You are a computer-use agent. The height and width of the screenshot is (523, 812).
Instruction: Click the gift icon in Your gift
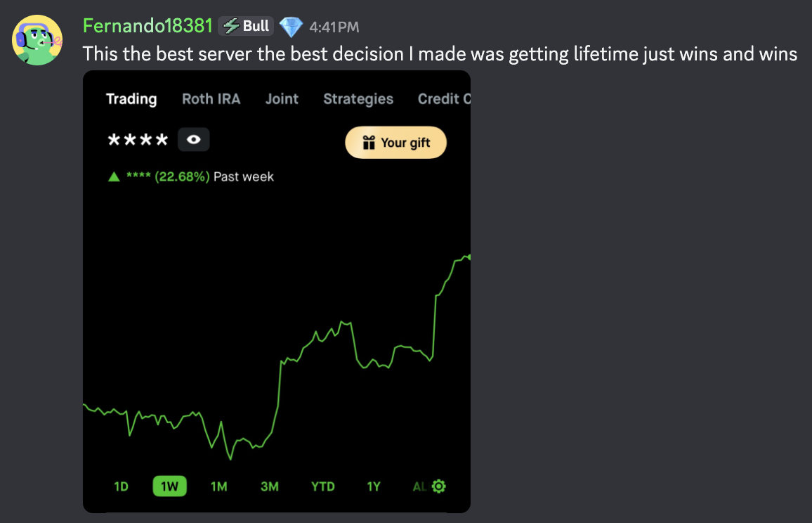point(369,143)
